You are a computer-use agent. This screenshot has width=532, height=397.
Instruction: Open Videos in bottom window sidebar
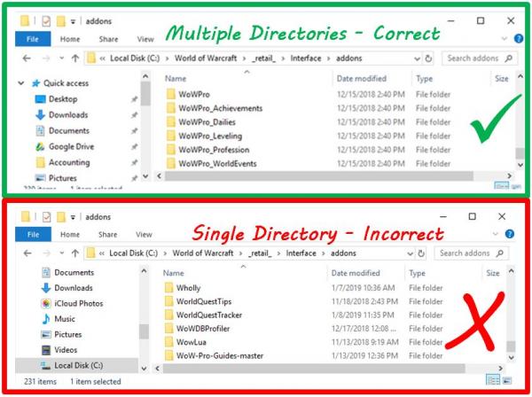[x=59, y=350]
